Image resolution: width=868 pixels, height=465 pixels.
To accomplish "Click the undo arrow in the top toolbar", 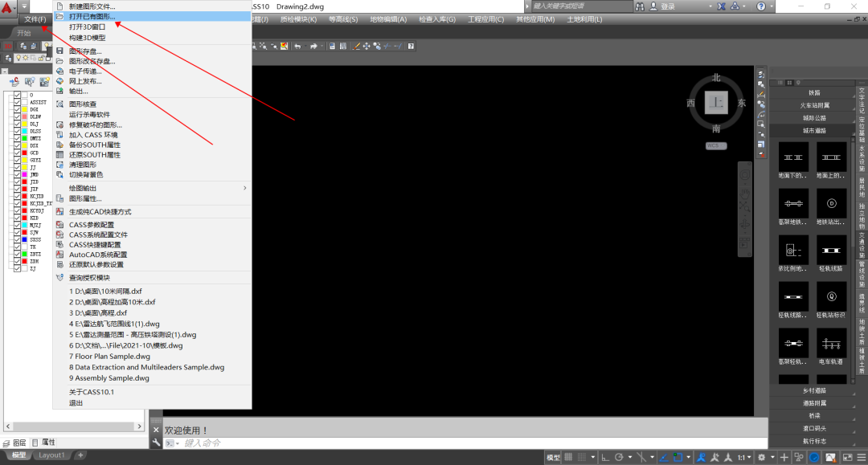I will point(298,47).
